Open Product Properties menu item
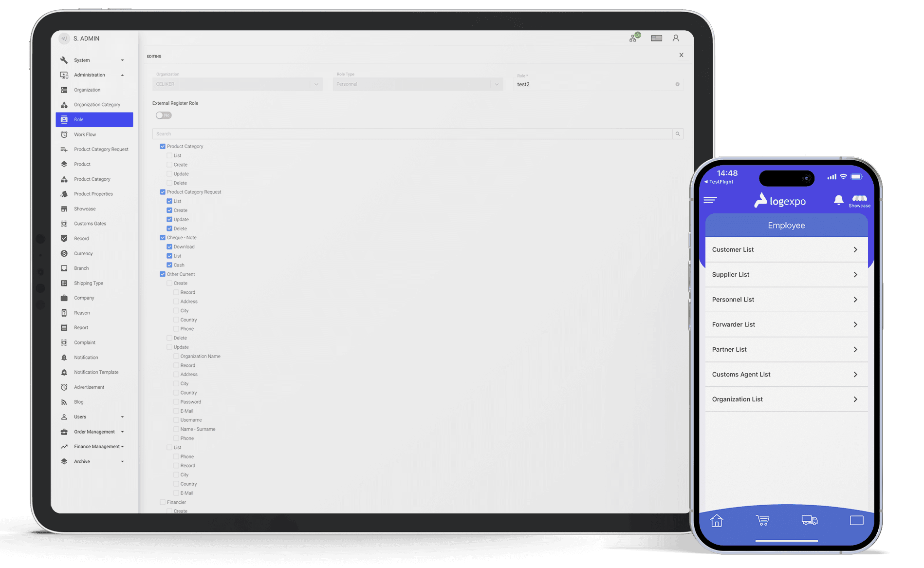This screenshot has width=924, height=568. tap(94, 194)
